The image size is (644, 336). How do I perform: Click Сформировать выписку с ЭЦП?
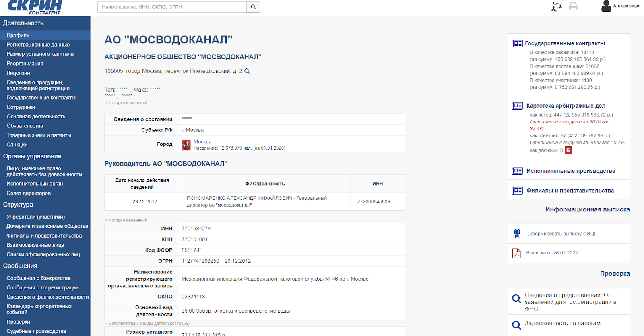pyautogui.click(x=562, y=234)
